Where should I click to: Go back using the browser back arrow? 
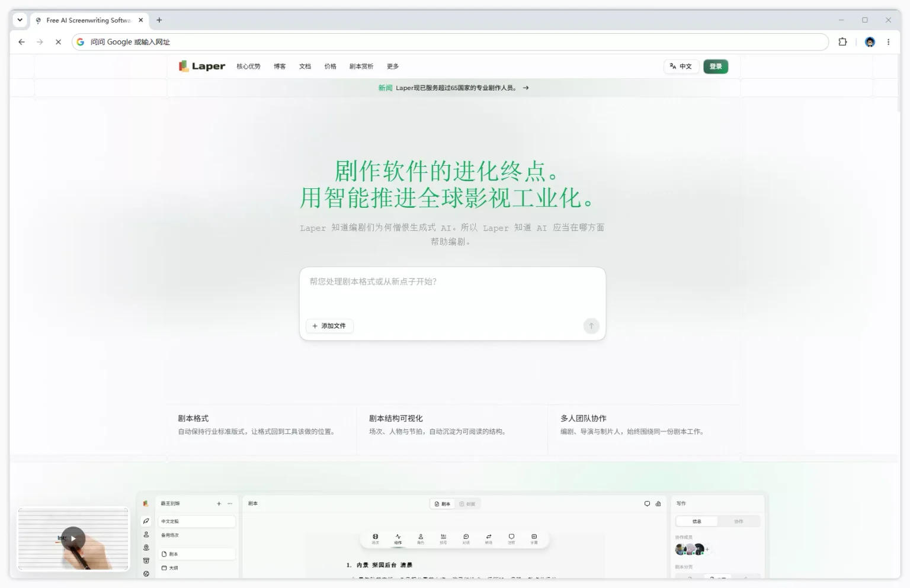pyautogui.click(x=21, y=42)
